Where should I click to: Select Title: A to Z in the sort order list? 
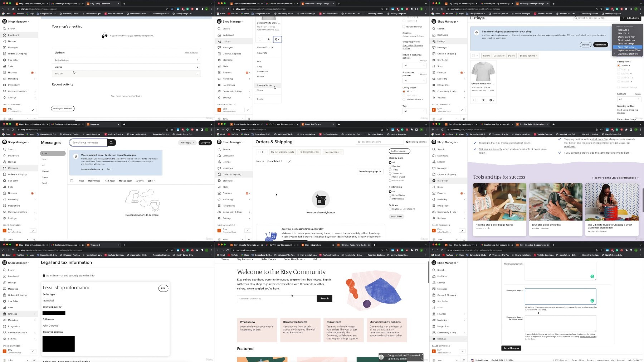point(623,30)
